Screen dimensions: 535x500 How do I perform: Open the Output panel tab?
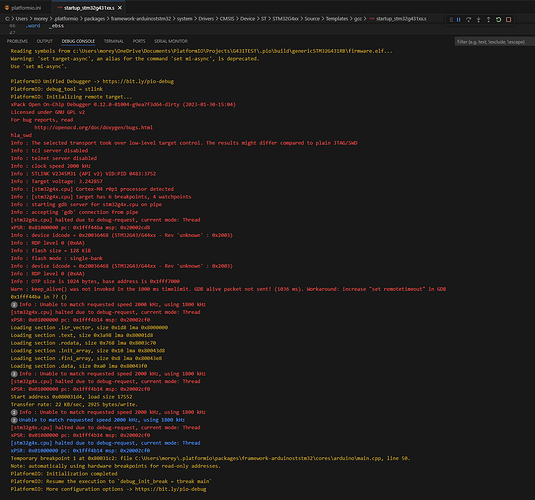point(45,41)
